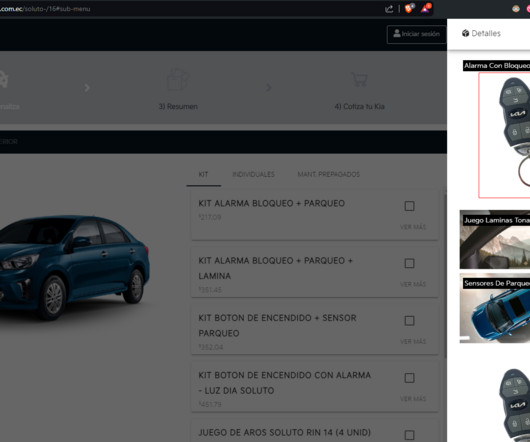Switch to the INDIVIDUALES tab
530x442 pixels.
pyautogui.click(x=253, y=175)
